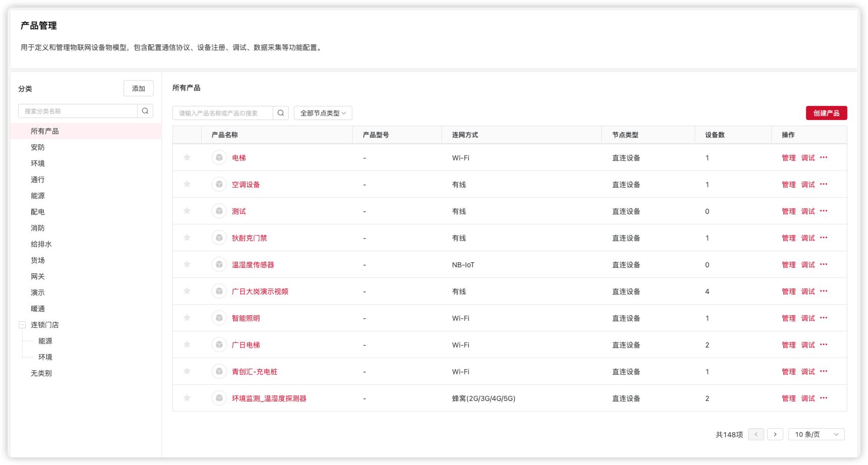The width and height of the screenshot is (868, 465).
Task: Click the 管理 link for 测试
Action: [x=788, y=211]
